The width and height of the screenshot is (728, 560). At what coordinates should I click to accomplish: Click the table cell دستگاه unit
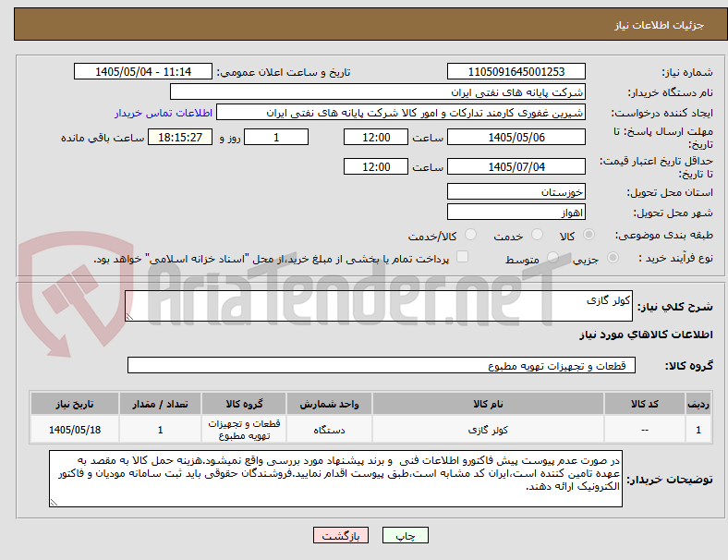tap(329, 430)
